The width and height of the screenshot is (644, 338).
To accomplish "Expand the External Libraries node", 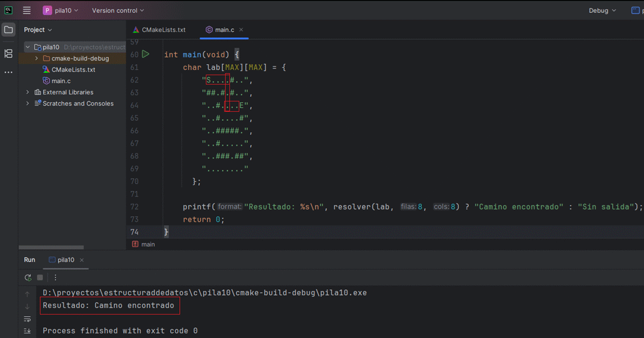I will [x=28, y=92].
